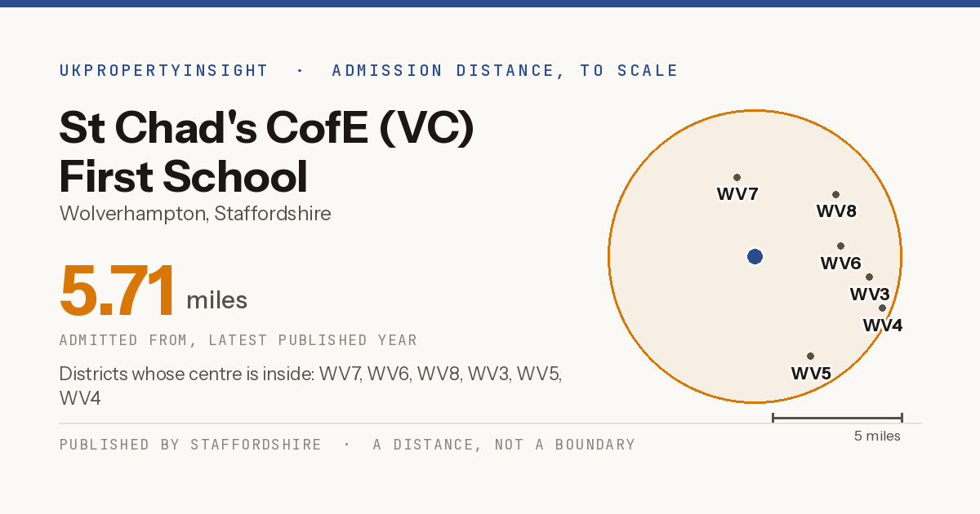Click the WV8 map label

[836, 211]
